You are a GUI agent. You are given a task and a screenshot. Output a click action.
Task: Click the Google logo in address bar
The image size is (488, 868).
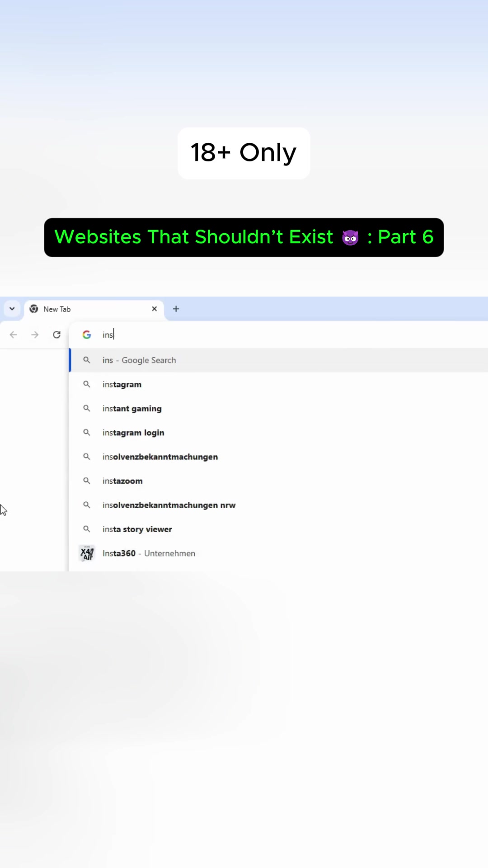(x=87, y=335)
